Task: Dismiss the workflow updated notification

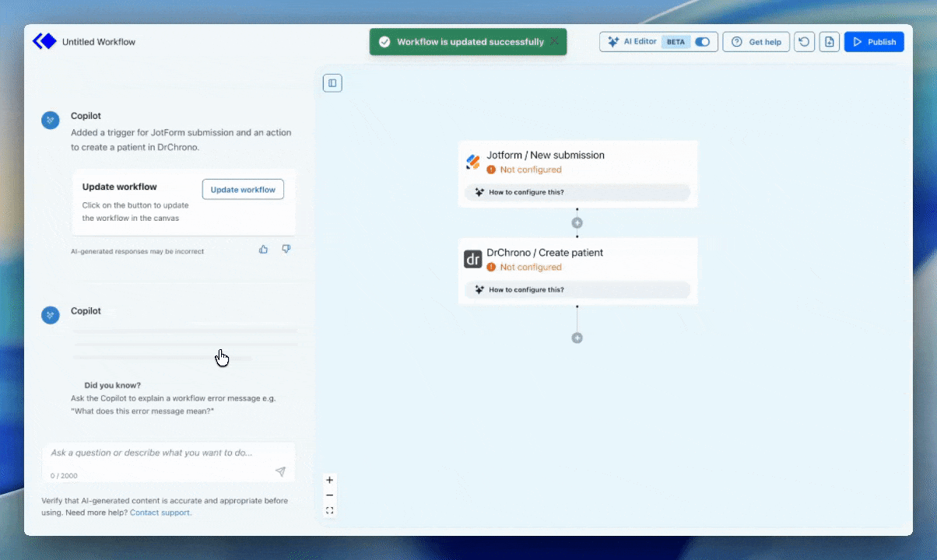Action: 554,41
